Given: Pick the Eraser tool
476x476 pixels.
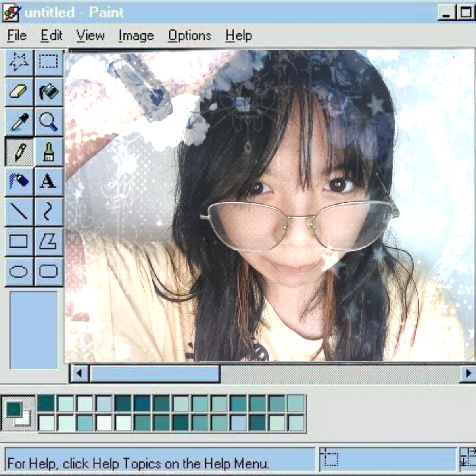Looking at the screenshot, I should (19, 92).
